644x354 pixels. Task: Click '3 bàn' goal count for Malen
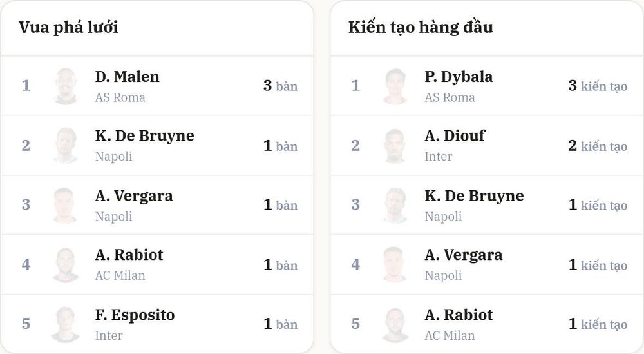click(281, 86)
